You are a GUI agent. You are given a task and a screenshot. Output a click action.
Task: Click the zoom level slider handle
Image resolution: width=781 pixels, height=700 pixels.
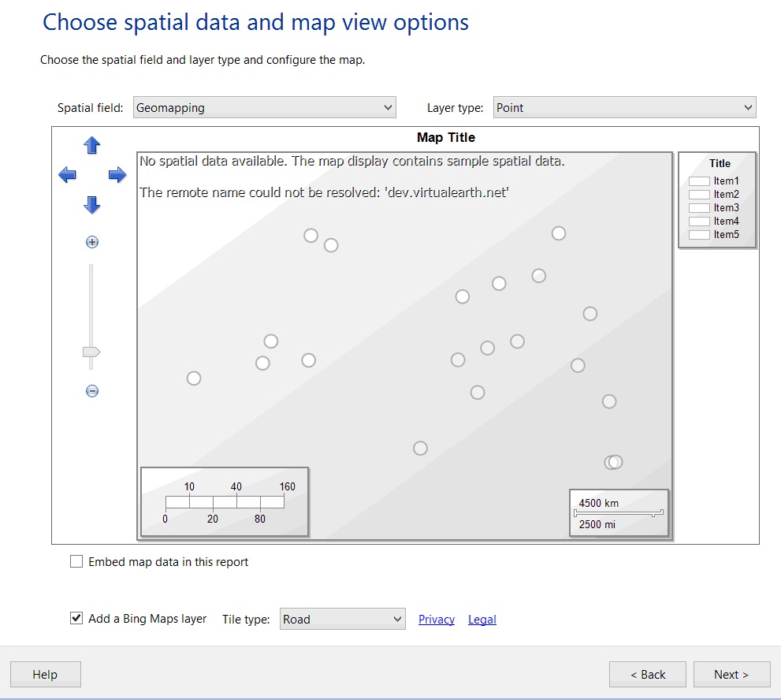(91, 352)
